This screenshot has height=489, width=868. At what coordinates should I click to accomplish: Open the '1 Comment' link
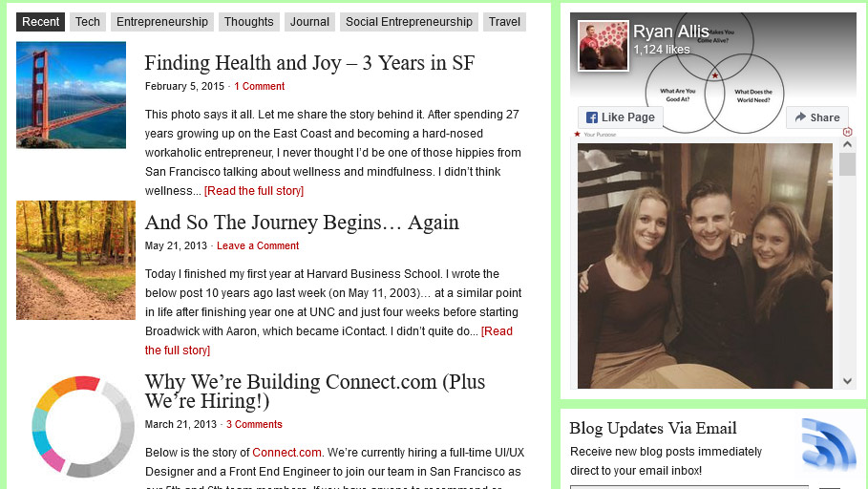[x=259, y=86]
